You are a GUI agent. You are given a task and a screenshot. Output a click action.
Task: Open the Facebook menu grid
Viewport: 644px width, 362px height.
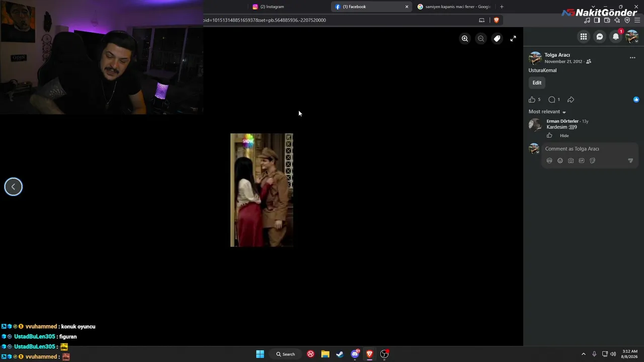click(x=584, y=36)
